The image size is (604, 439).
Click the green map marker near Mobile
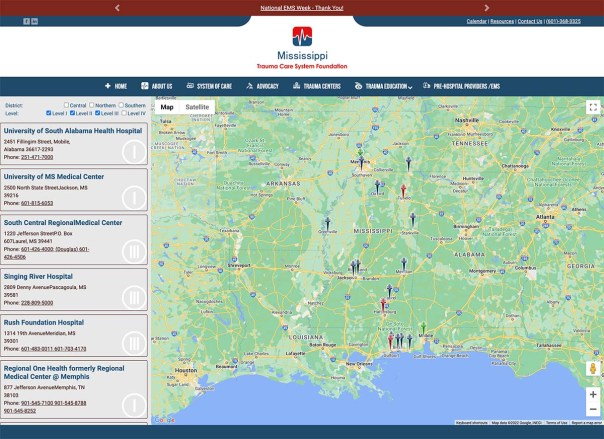pos(423,328)
